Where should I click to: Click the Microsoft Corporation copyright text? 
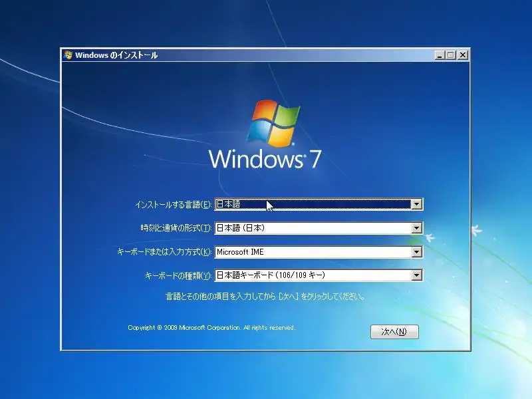(211, 328)
